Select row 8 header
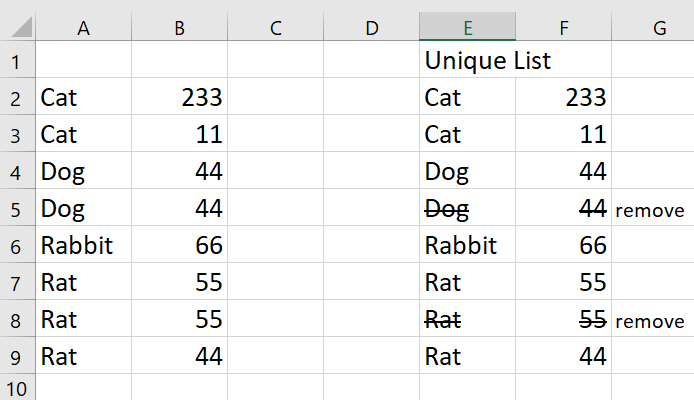The height and width of the screenshot is (400, 694). 17,318
